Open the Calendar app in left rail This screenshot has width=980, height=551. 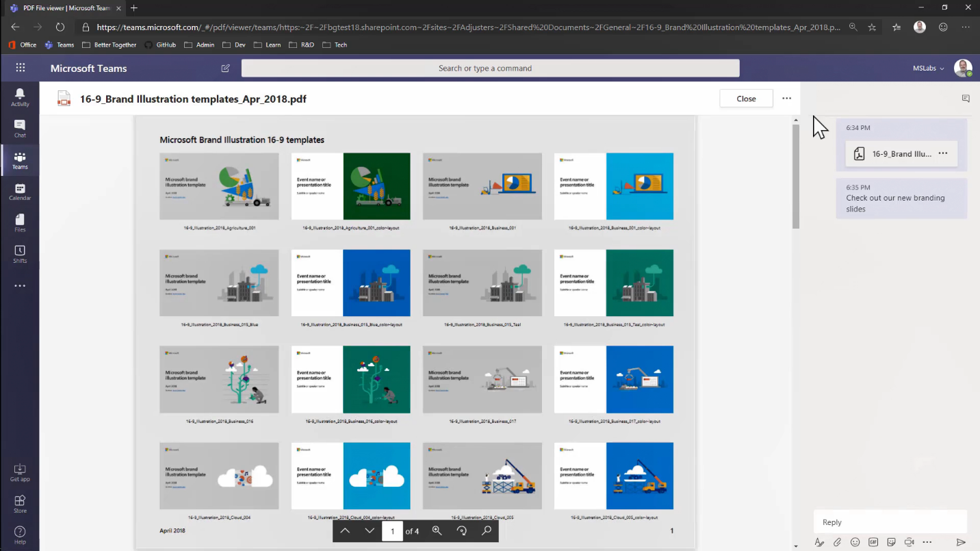click(x=20, y=192)
